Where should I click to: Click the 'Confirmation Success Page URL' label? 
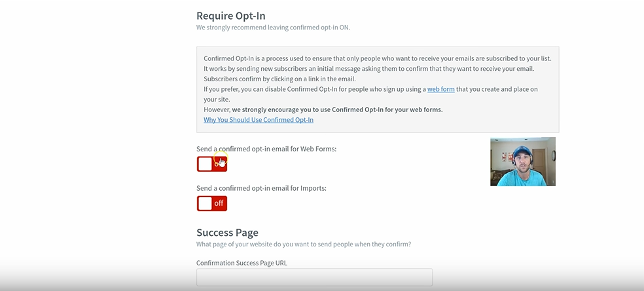pos(241,263)
